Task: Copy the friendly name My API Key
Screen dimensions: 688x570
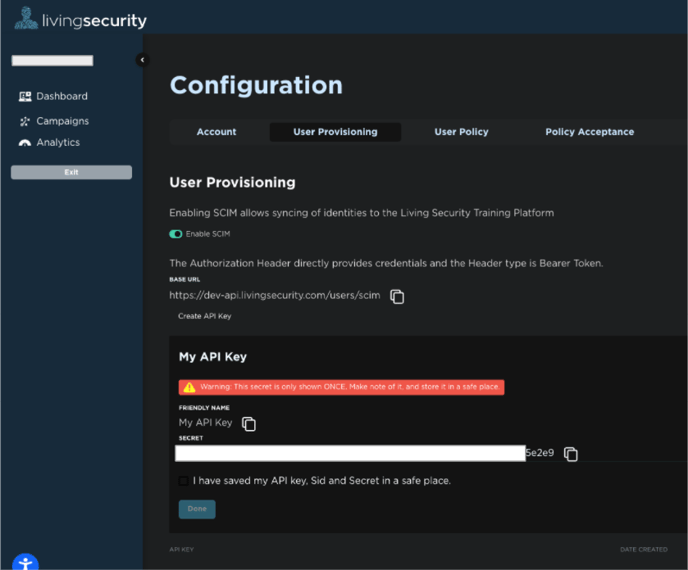Action: click(249, 424)
